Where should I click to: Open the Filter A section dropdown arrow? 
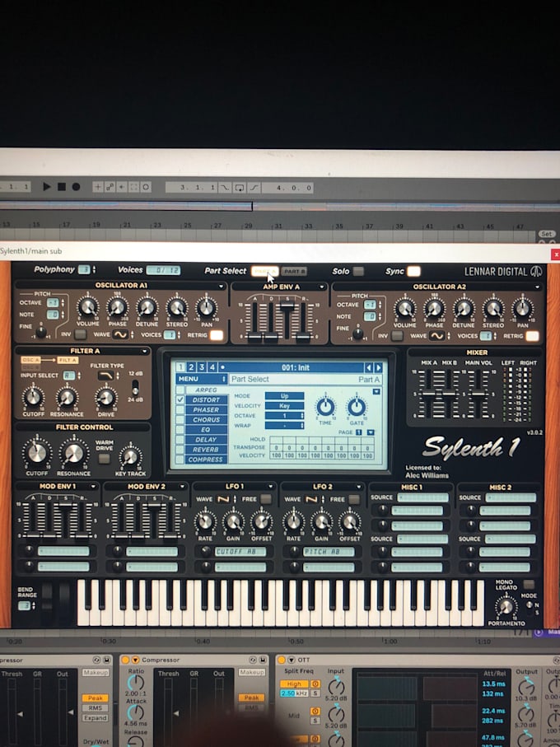tap(144, 351)
